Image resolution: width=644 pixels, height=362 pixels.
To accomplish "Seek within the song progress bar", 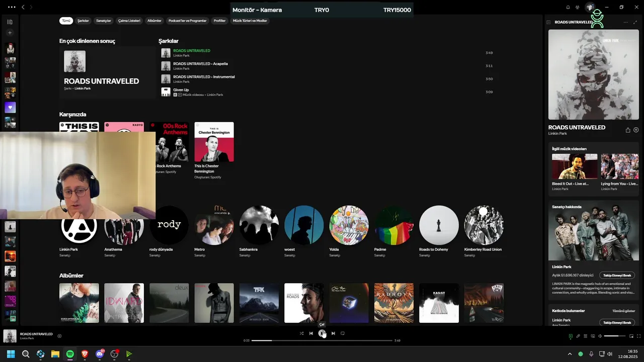I will pos(322,340).
